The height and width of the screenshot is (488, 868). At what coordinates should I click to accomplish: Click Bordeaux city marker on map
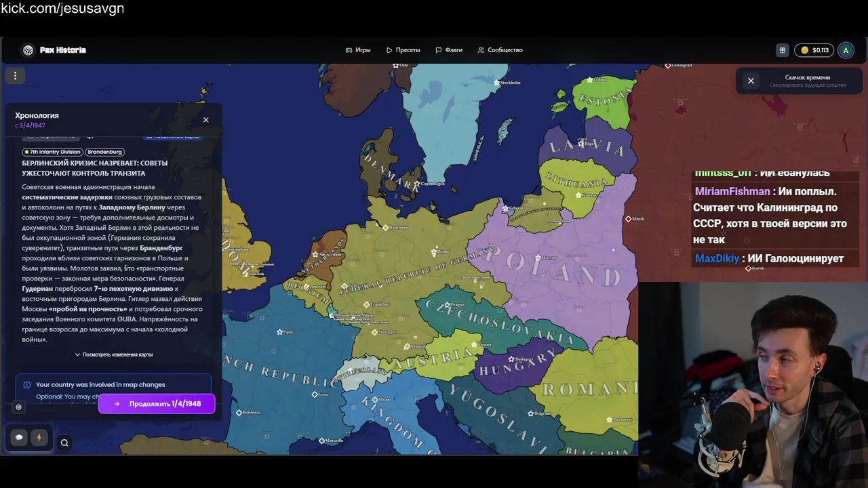239,412
